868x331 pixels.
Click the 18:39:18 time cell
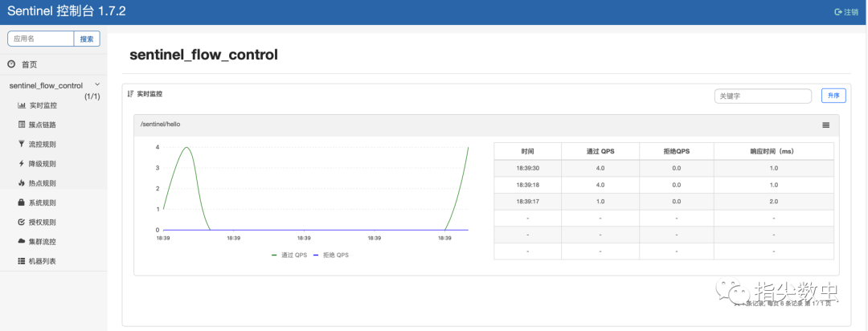[x=527, y=185]
